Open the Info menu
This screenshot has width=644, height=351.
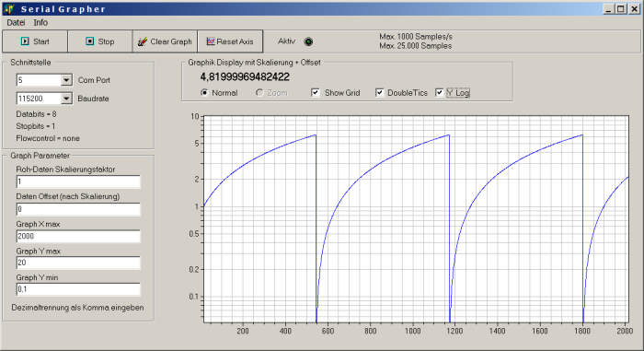(40, 23)
